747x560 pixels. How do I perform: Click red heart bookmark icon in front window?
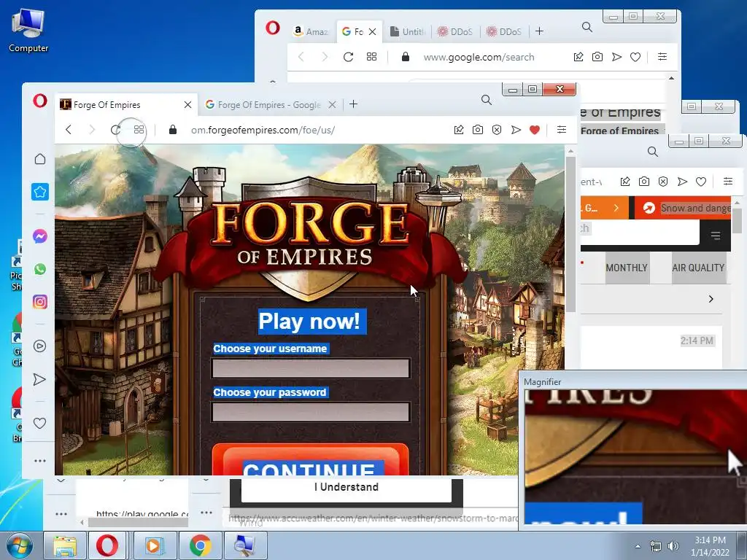pos(535,130)
